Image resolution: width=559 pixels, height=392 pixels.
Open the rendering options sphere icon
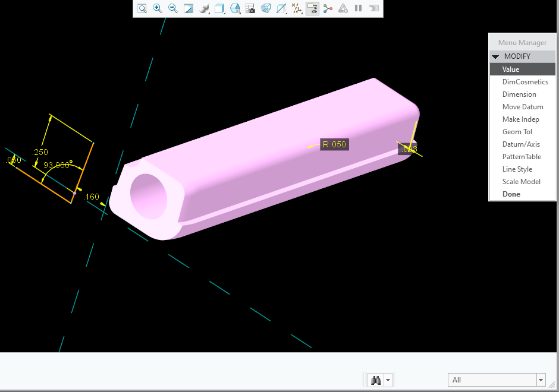(x=204, y=8)
